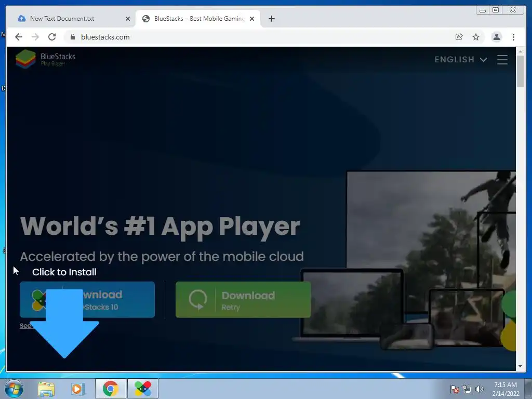Click the page scrollbar down arrow
This screenshot has height=399, width=532.
pyautogui.click(x=520, y=366)
